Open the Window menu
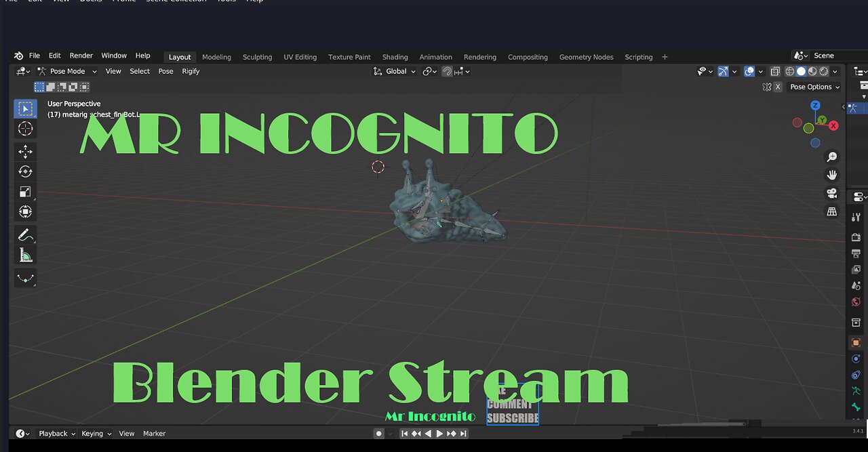Screen dimensions: 868x452 pos(114,56)
